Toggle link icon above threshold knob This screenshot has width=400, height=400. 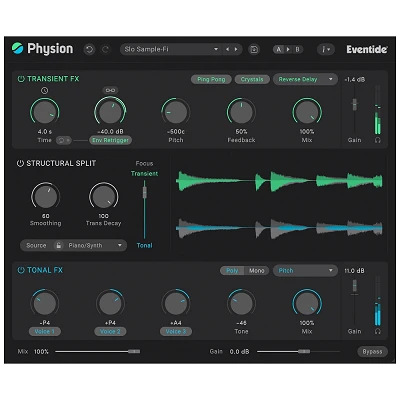tap(110, 90)
